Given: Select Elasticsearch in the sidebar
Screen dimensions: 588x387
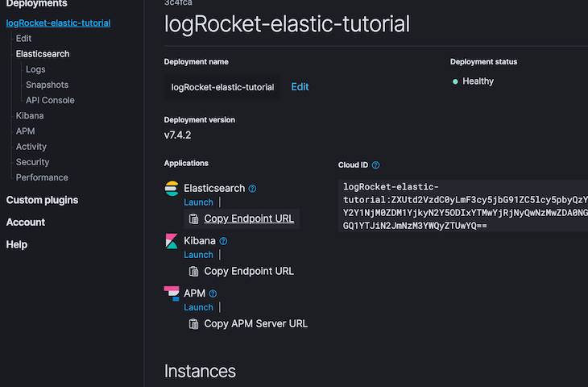Looking at the screenshot, I should tap(43, 54).
